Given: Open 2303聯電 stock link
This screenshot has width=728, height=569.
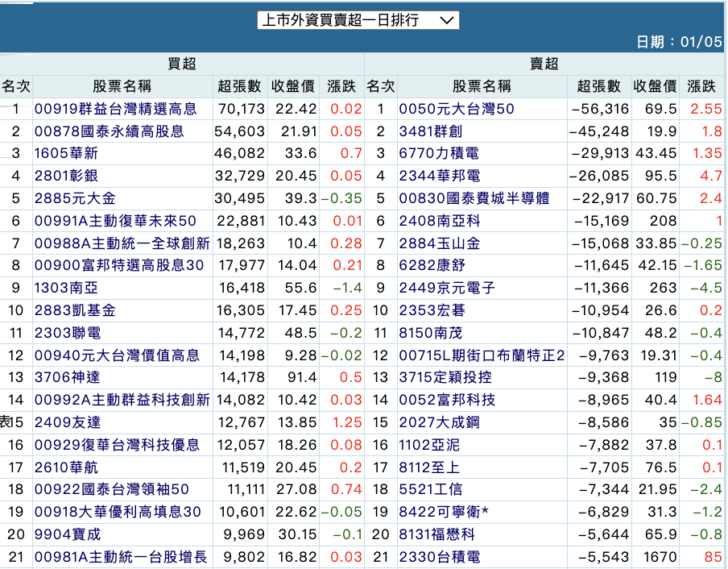Looking at the screenshot, I should [66, 333].
